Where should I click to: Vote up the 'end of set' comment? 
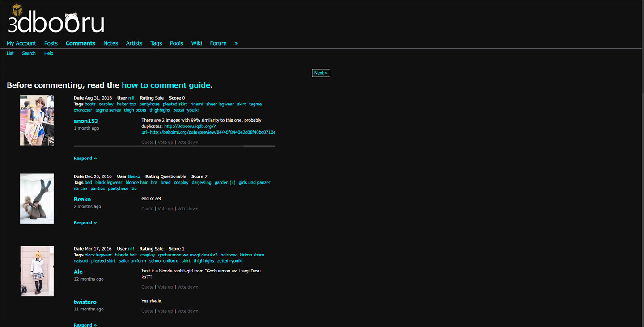(x=165, y=209)
